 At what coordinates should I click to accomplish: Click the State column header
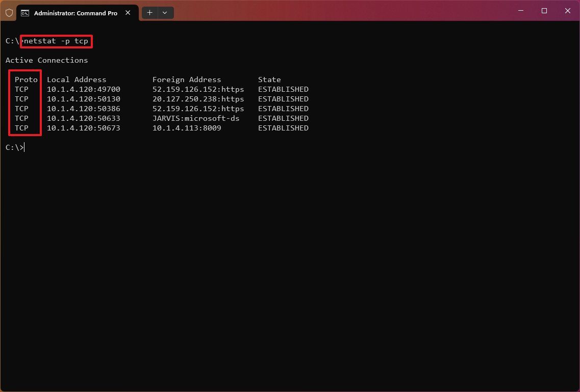tap(269, 80)
